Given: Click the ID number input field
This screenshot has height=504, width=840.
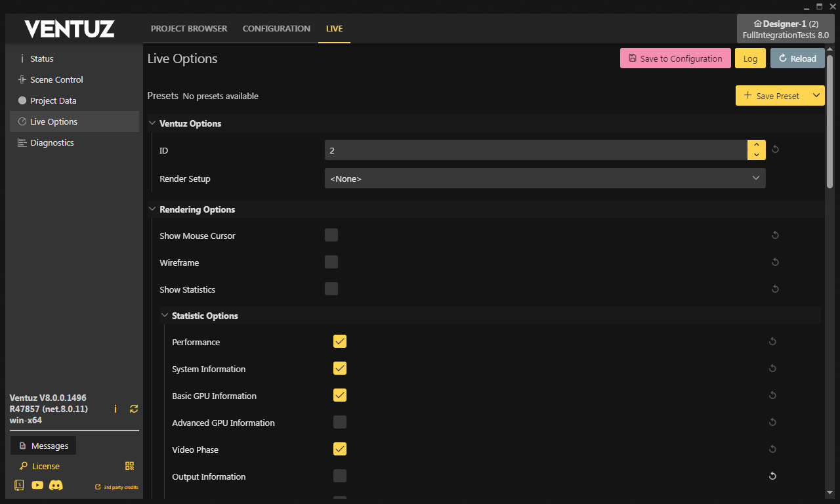Looking at the screenshot, I should [x=535, y=150].
